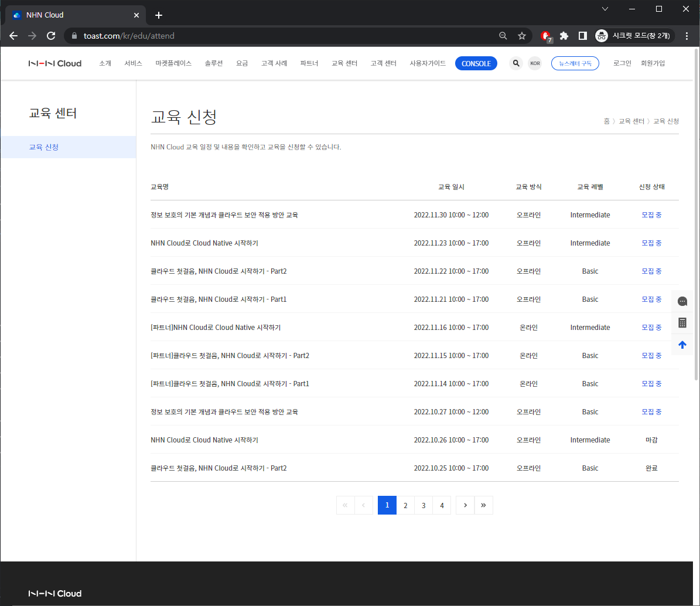
Task: Click the browser back arrow
Action: [13, 36]
